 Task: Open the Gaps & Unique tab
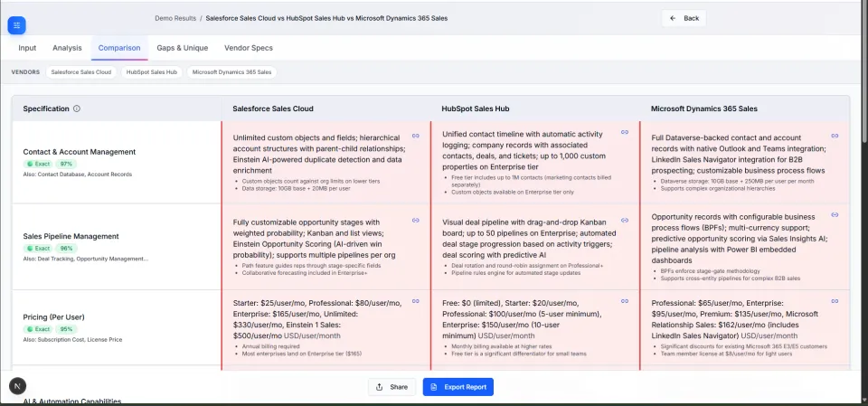182,48
